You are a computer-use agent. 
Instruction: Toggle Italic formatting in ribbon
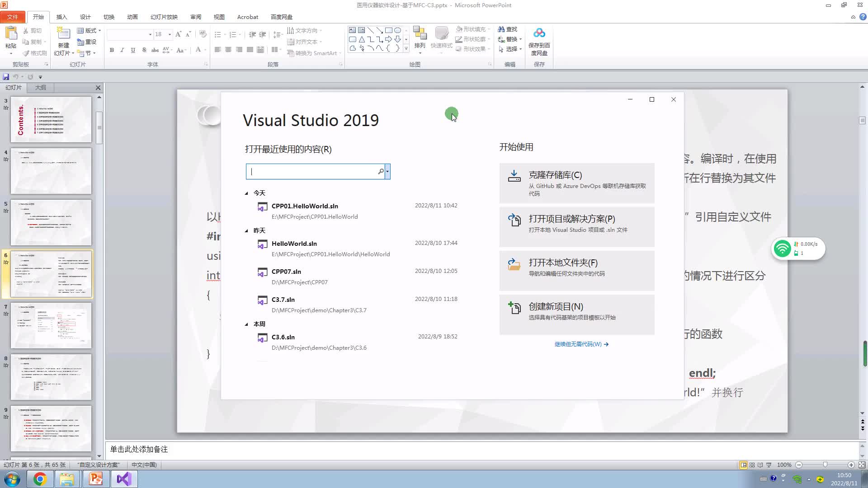(122, 50)
